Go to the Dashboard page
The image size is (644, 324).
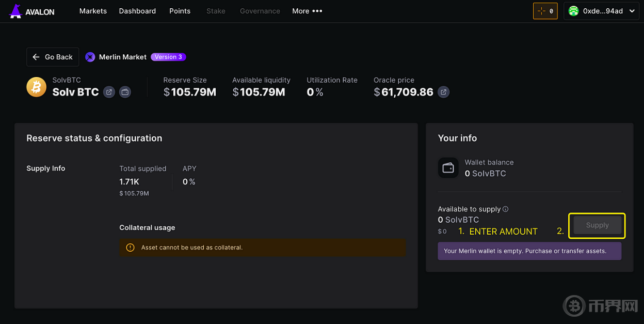(137, 11)
